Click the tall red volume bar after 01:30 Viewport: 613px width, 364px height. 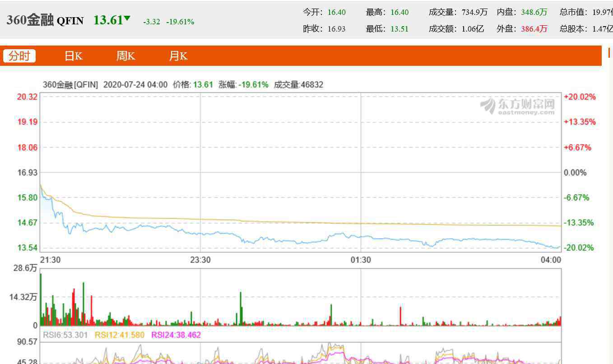point(400,316)
